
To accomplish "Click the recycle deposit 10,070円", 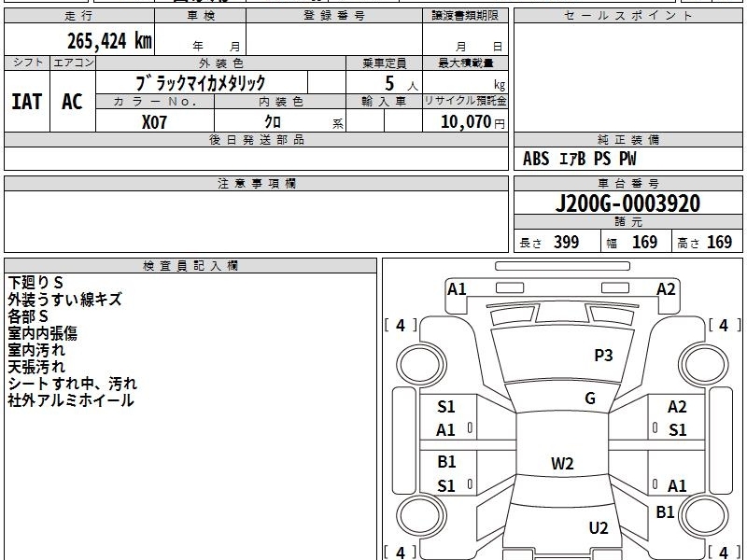I will click(x=472, y=122).
